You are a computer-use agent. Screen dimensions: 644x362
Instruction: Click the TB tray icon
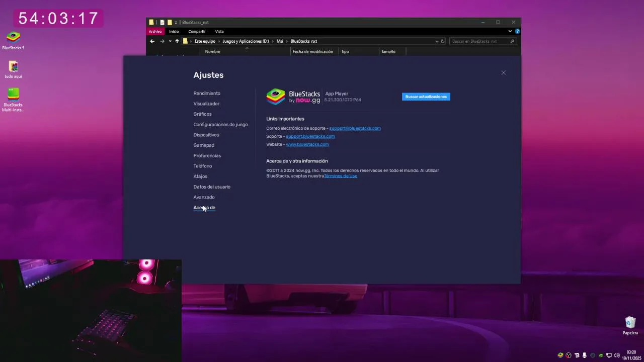577,355
